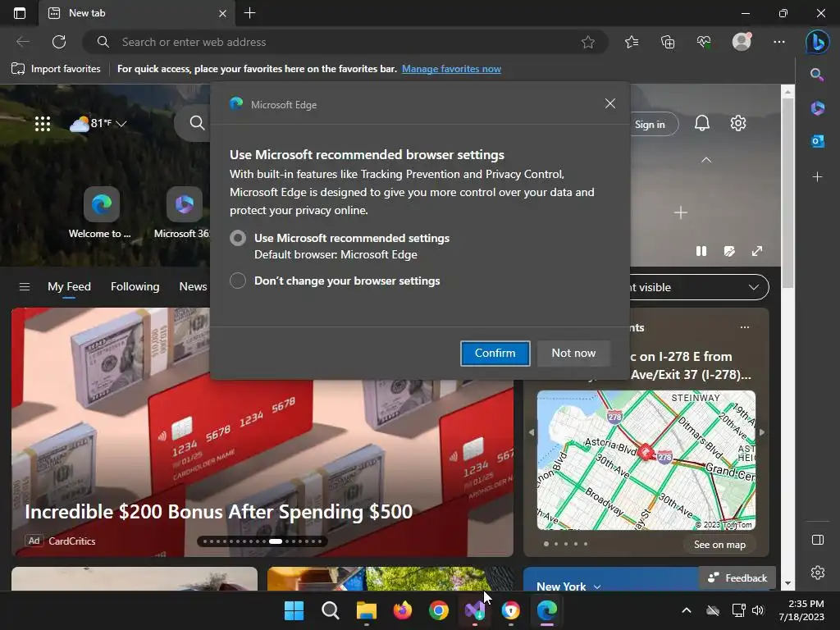The image size is (840, 630).
Task: Click the sidebar Search icon
Action: pos(817,75)
